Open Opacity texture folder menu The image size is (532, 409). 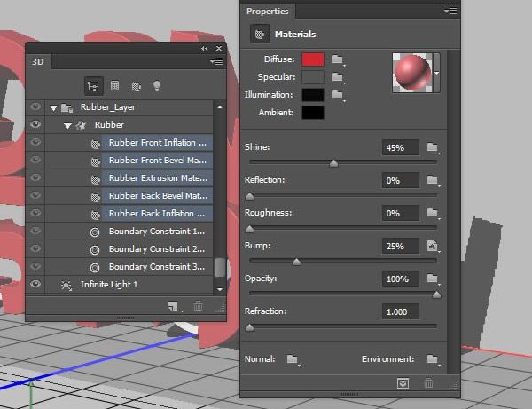click(434, 279)
